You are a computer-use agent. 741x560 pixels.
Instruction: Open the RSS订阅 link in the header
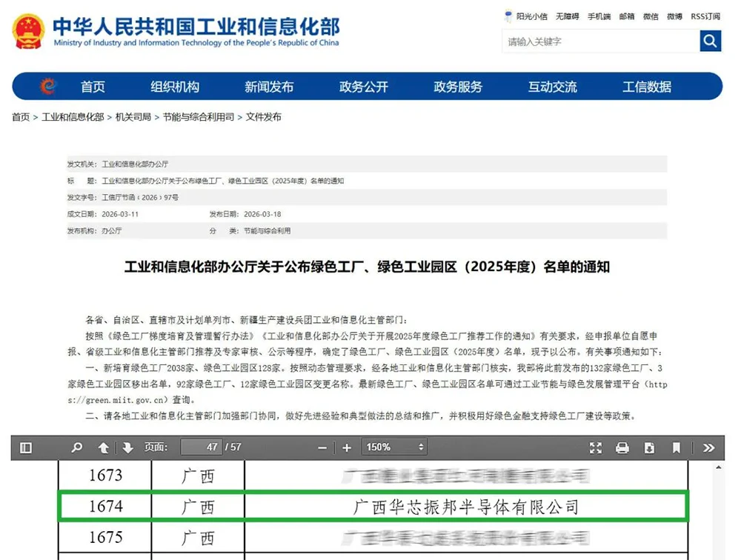(x=705, y=16)
